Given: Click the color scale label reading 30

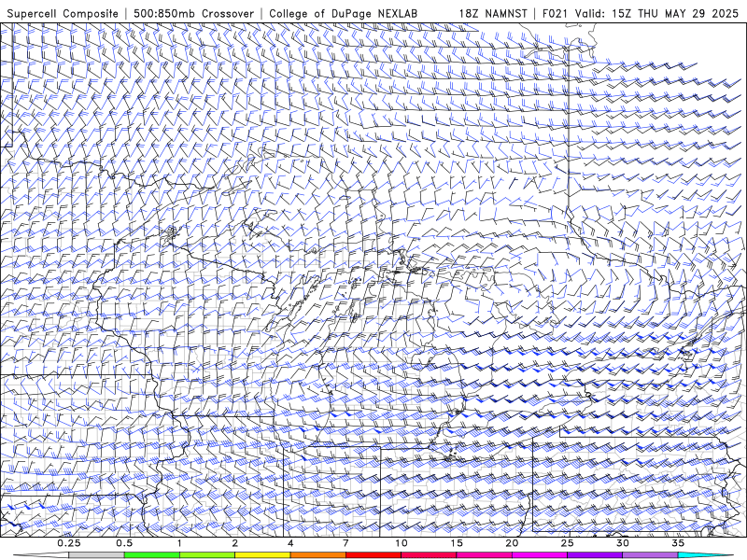Looking at the screenshot, I should [623, 543].
